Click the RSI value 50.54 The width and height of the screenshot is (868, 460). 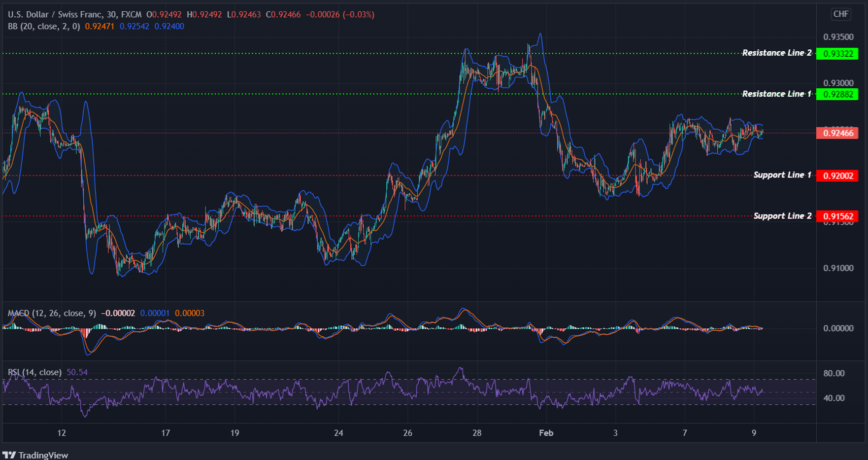(77, 372)
